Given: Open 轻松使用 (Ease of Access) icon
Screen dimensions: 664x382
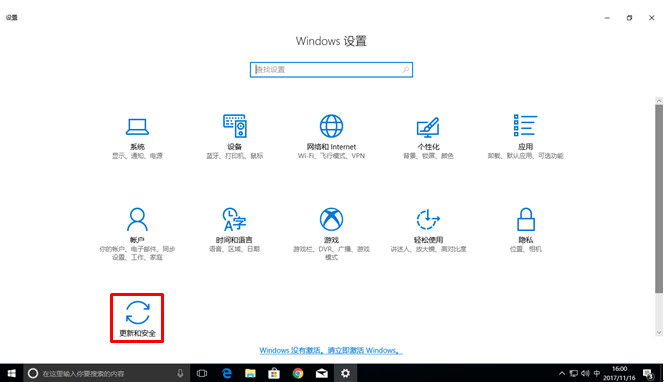Looking at the screenshot, I should point(428,219).
